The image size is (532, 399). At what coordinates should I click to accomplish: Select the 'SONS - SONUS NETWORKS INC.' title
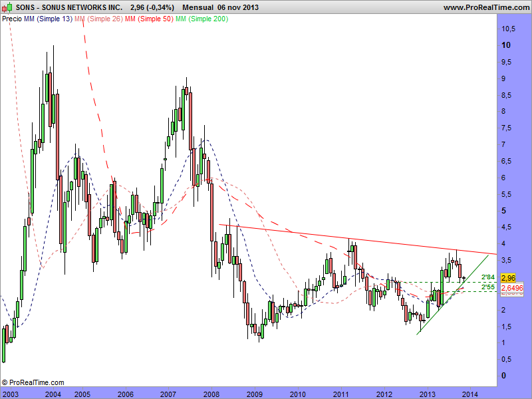pyautogui.click(x=69, y=7)
